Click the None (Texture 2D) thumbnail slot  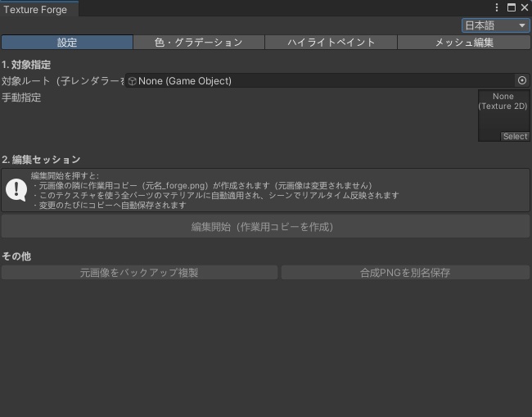pyautogui.click(x=504, y=116)
